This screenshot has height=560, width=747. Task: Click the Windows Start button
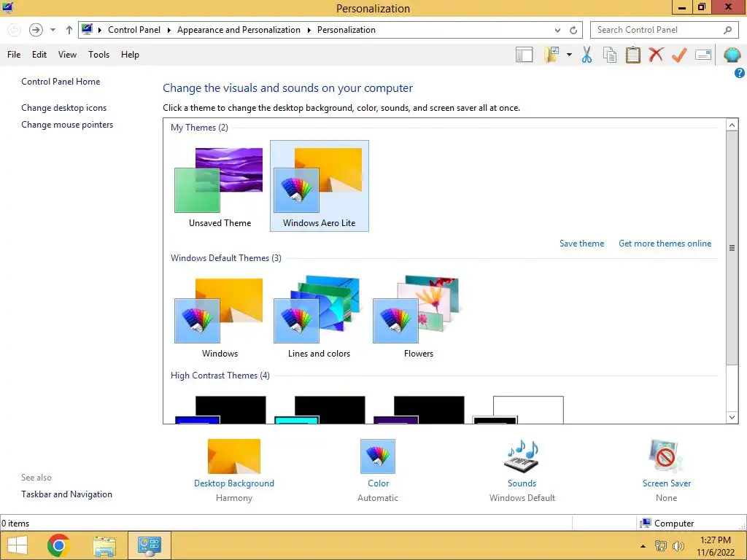(18, 545)
